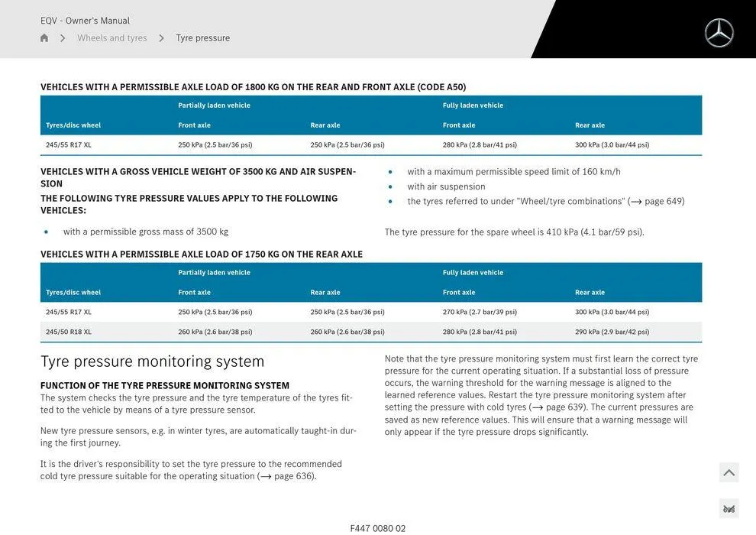Select the document code F447 0080 02

[x=379, y=527]
